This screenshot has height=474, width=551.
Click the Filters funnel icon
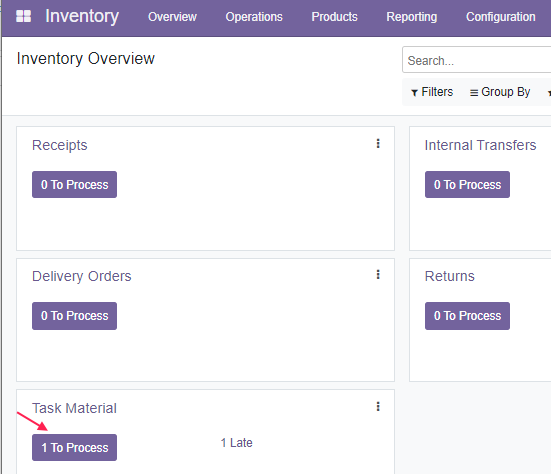pos(414,93)
